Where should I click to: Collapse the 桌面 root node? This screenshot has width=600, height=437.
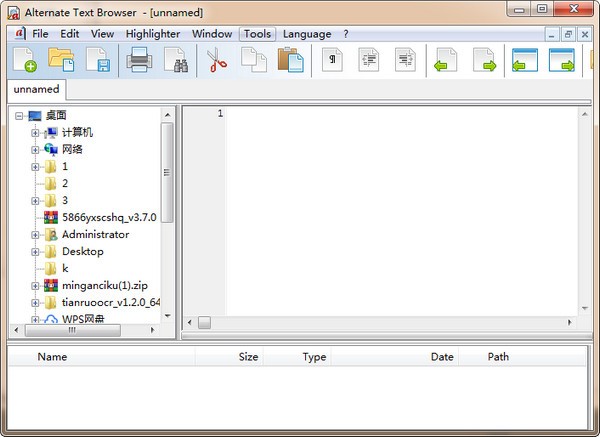pyautogui.click(x=20, y=115)
